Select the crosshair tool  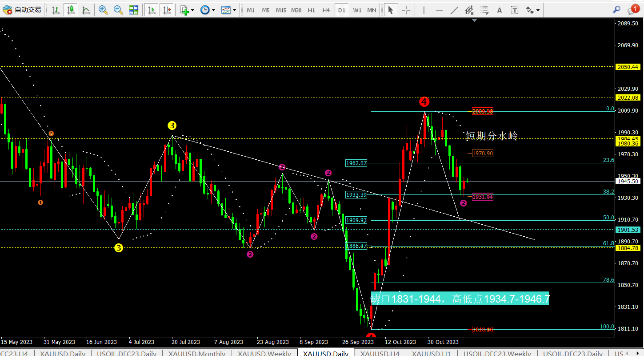click(x=406, y=10)
